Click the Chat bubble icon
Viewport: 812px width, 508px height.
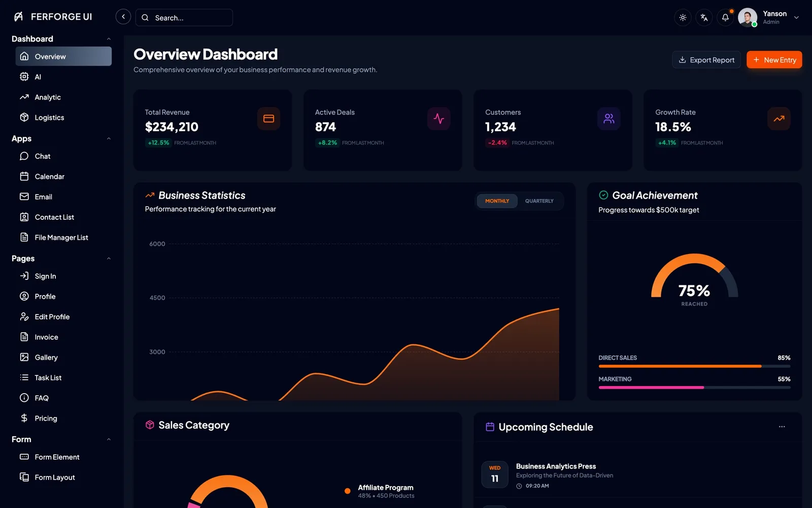[24, 156]
